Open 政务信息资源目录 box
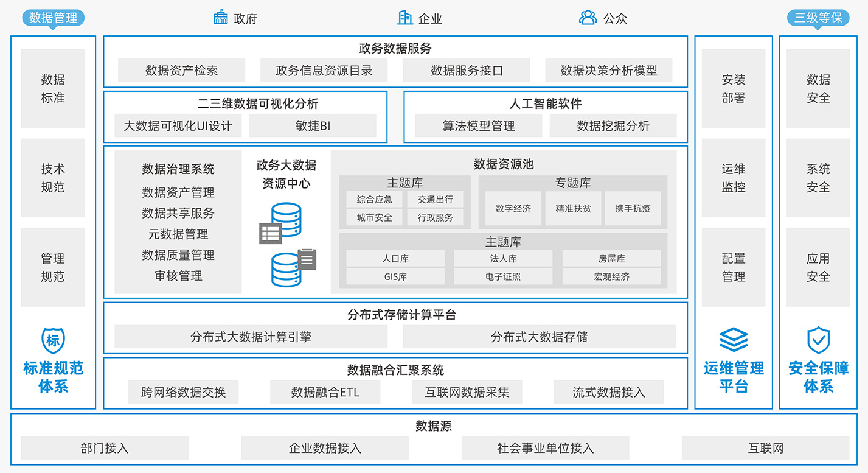868x473 pixels. point(324,70)
